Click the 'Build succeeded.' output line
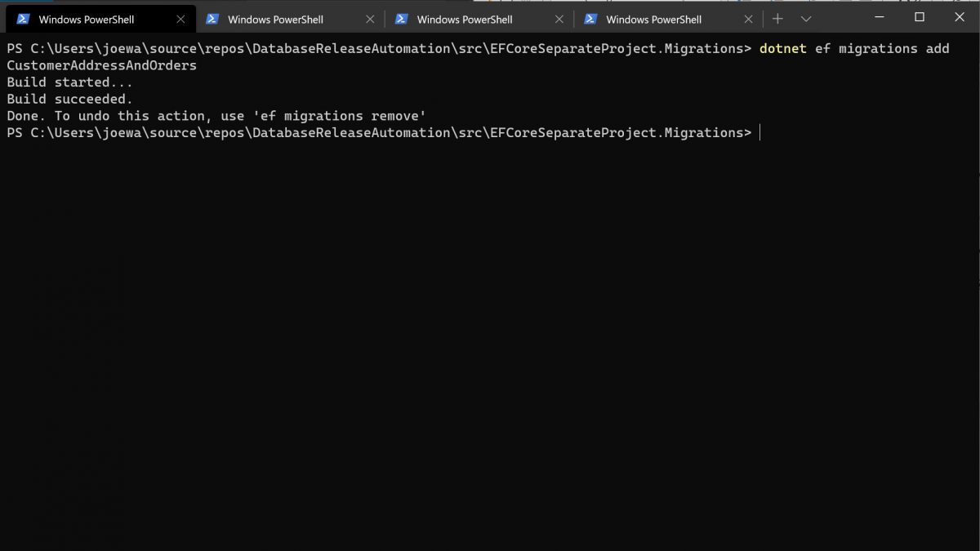The width and height of the screenshot is (980, 551). [69, 99]
